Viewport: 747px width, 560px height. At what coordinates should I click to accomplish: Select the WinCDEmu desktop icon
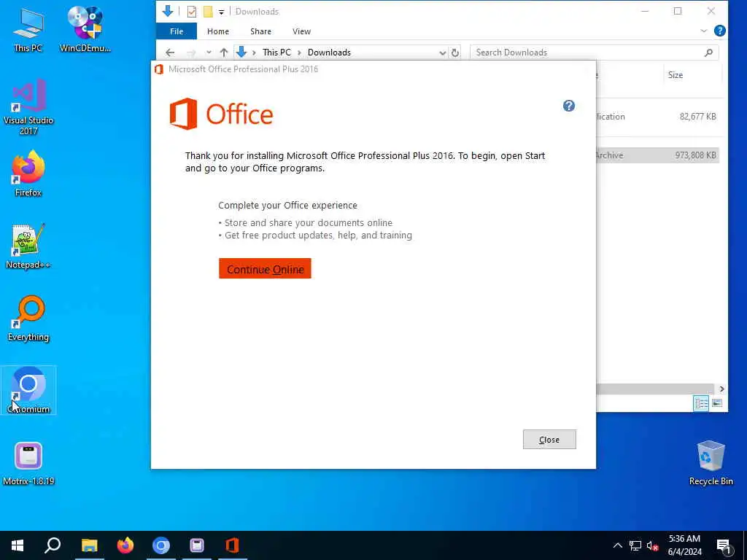tap(85, 29)
